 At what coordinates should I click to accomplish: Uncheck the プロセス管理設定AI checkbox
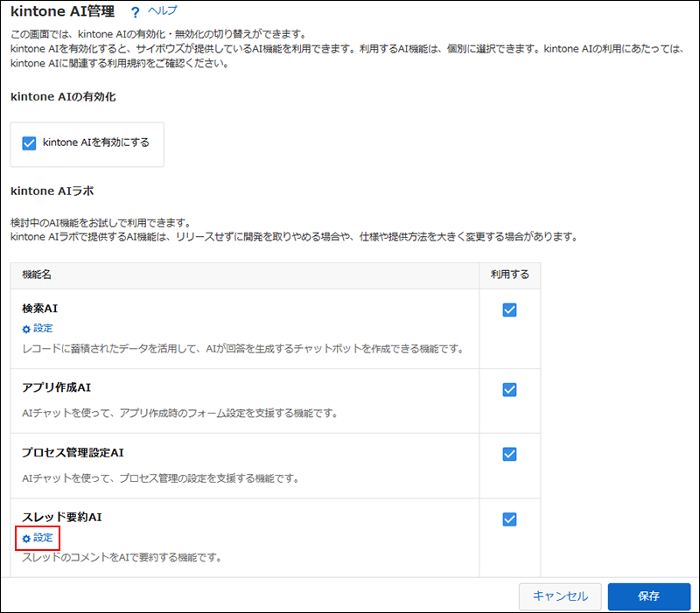click(509, 454)
